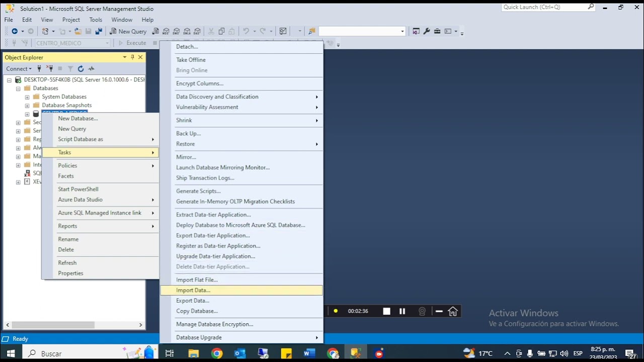Open the Restore submenu
The image size is (644, 362).
(x=242, y=144)
